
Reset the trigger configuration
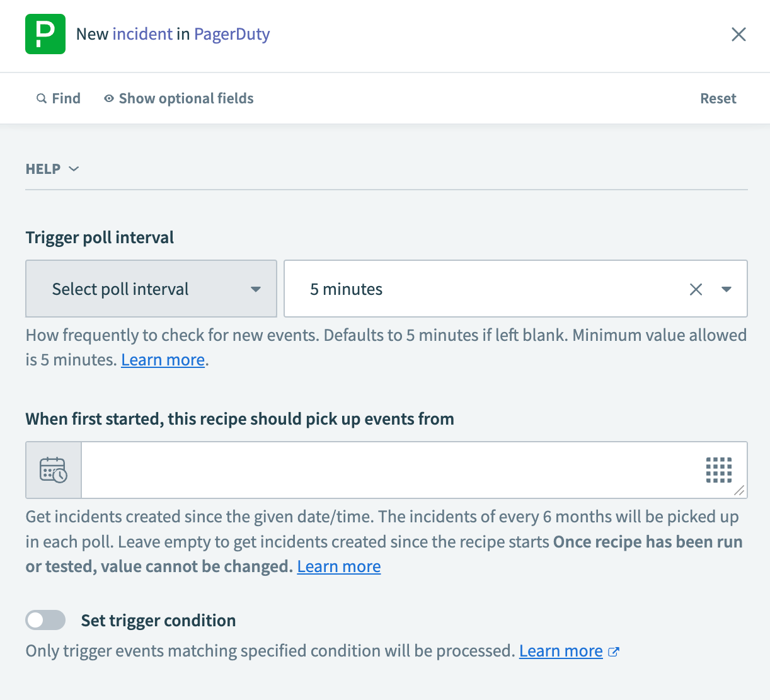coord(718,98)
